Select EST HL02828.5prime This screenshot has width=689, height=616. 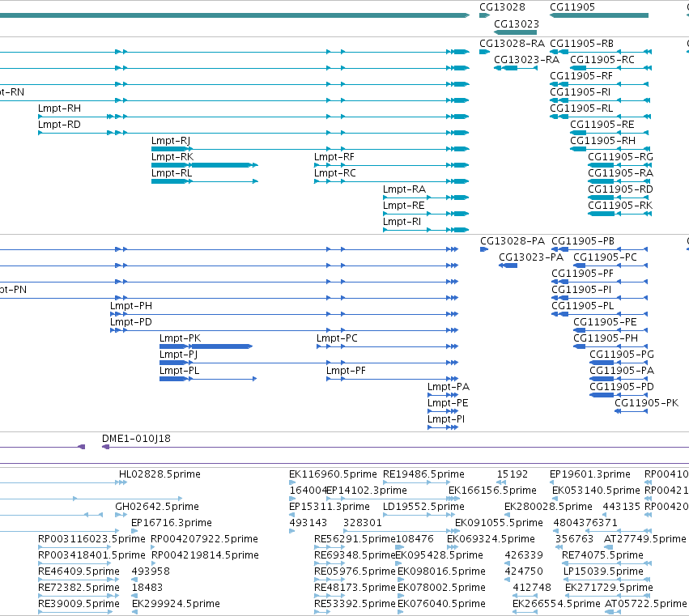click(x=159, y=474)
